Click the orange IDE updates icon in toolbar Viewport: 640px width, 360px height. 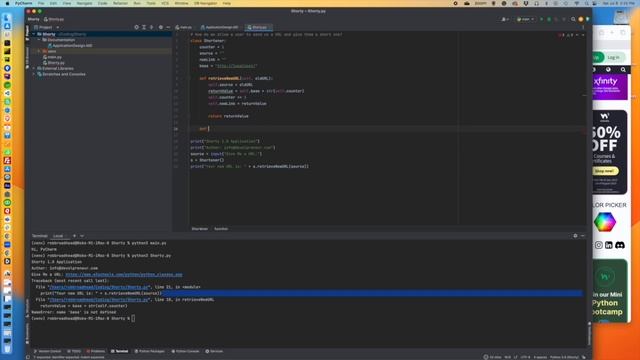pos(580,19)
